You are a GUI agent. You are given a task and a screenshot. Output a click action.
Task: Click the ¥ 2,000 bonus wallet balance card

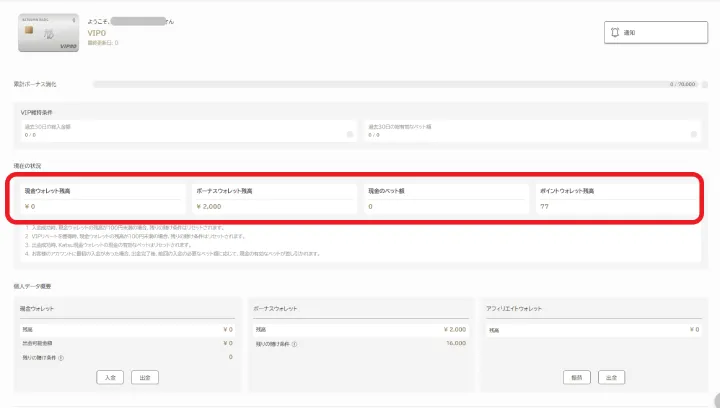[x=275, y=199]
